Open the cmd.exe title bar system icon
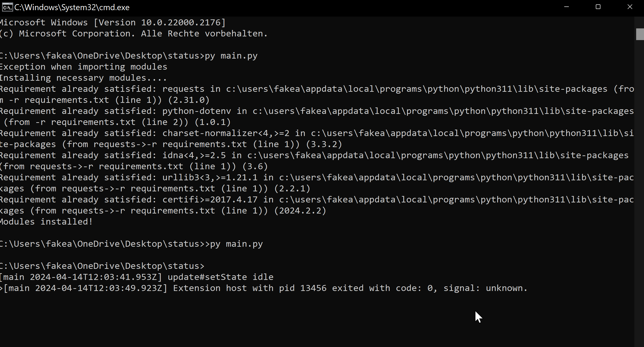Screen dimensions: 644x347 [7, 7]
